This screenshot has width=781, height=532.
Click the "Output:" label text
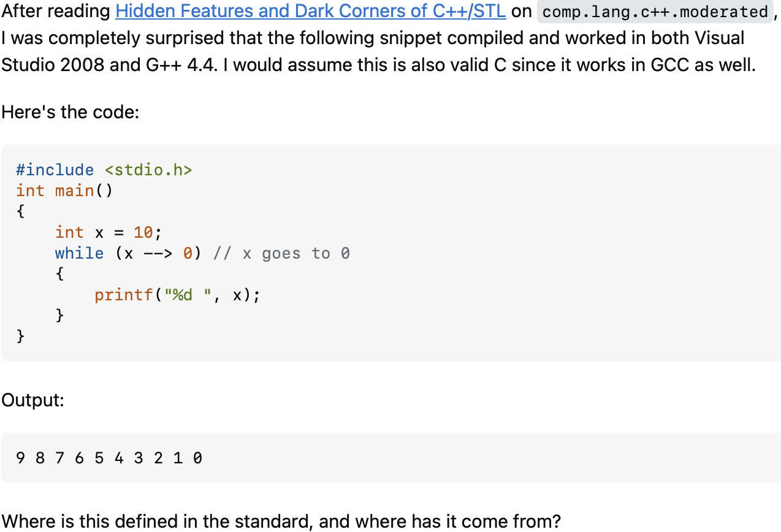pyautogui.click(x=33, y=400)
